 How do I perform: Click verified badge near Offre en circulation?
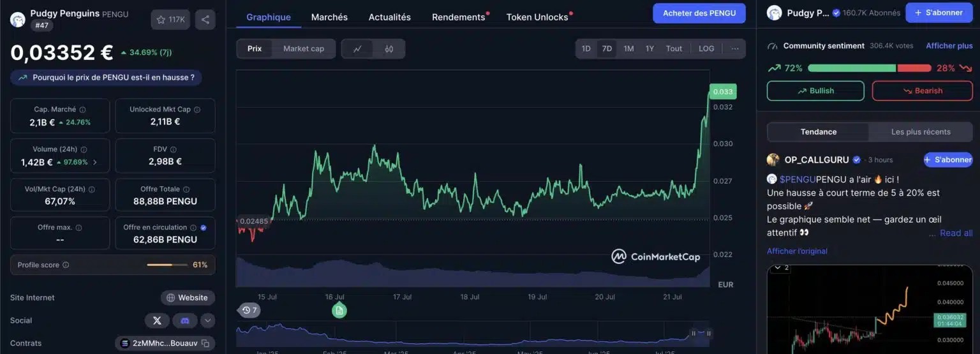(204, 228)
